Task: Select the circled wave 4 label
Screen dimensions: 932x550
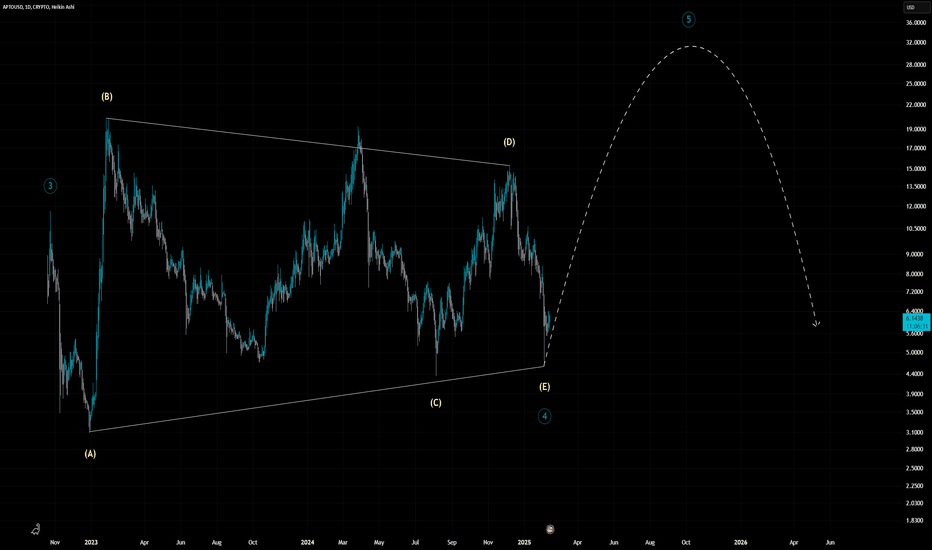Action: point(544,416)
